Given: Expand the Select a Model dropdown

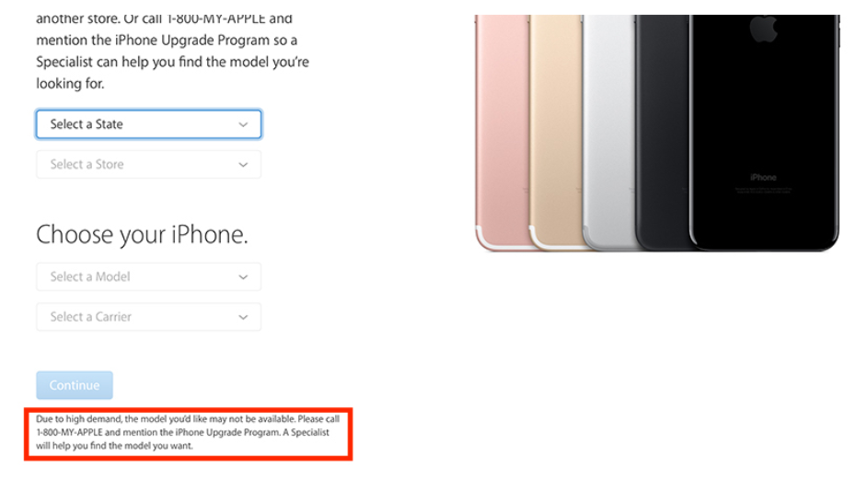Looking at the screenshot, I should pos(148,277).
